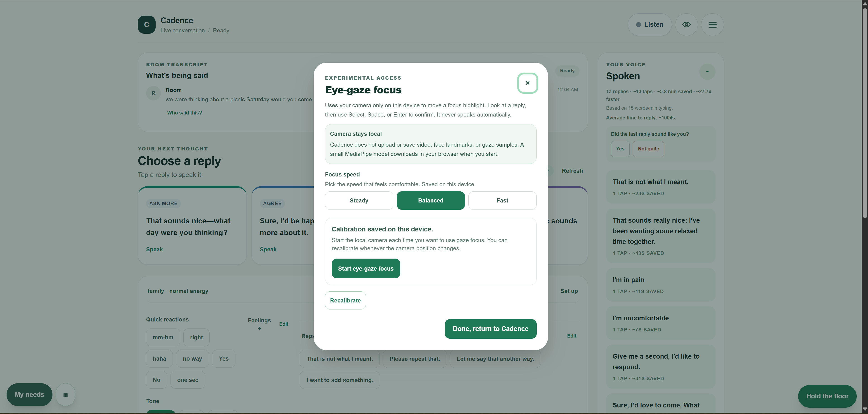868x414 pixels.
Task: Replay That sounds really nice spoken card
Action: pyautogui.click(x=660, y=236)
